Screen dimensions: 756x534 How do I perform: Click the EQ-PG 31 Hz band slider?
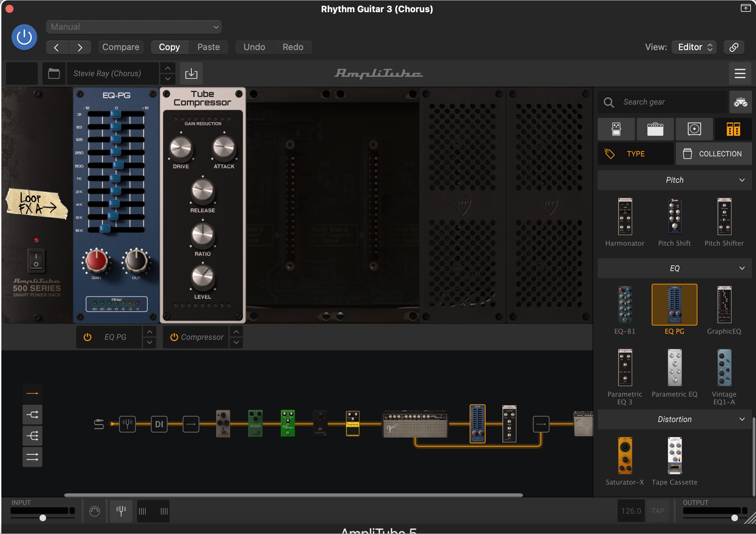[x=116, y=114]
